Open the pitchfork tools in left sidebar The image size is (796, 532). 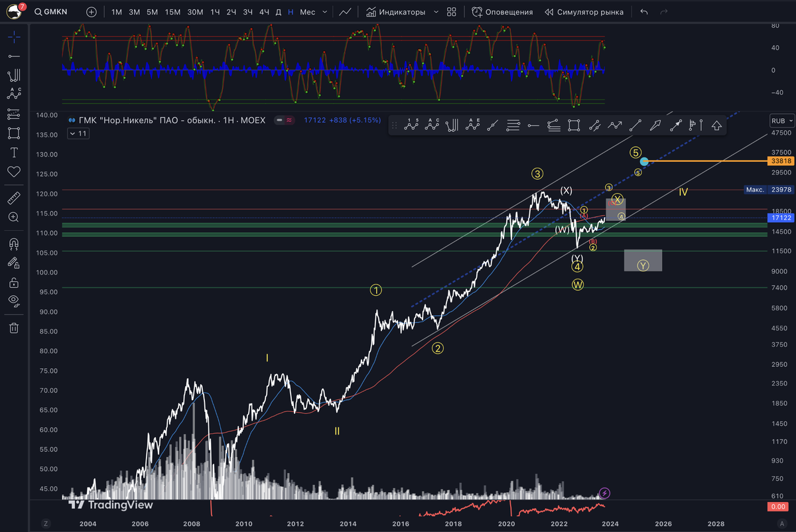[x=14, y=76]
